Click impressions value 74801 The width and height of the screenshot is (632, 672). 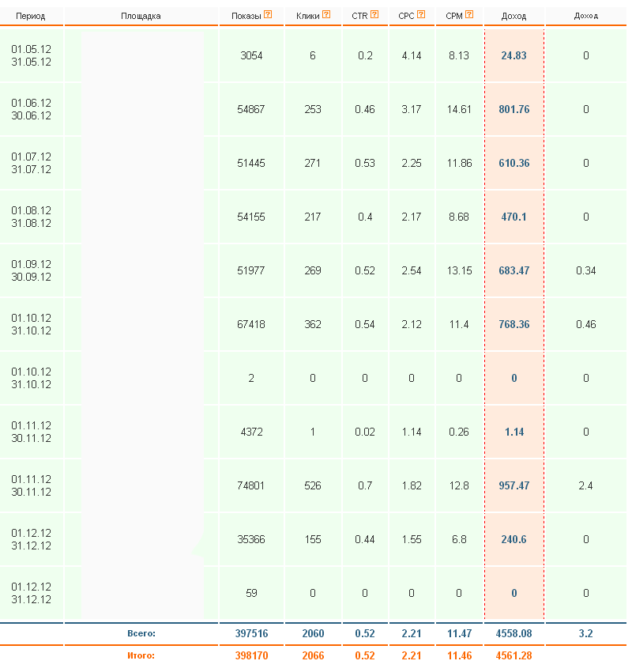[x=251, y=485]
